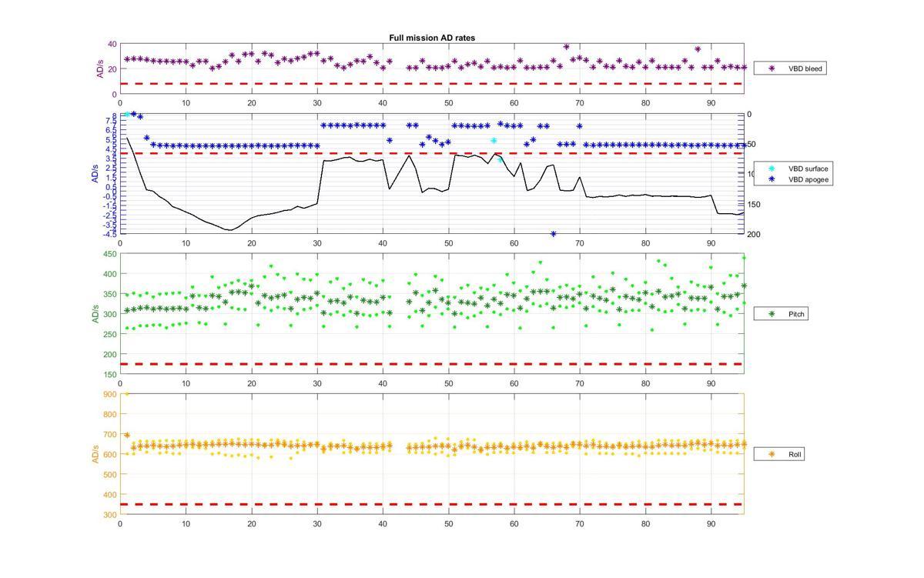924x578 pixels.
Task: Click the "90" x-tick under the Roll plot
Action: (711, 523)
